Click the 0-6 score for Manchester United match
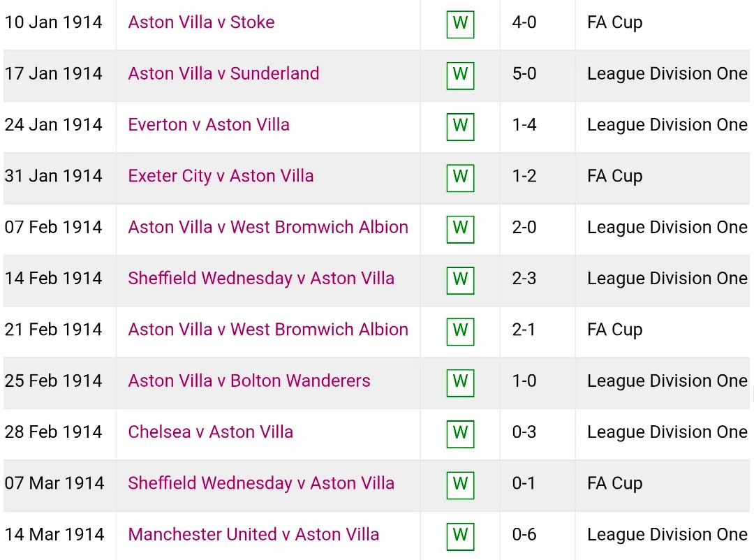The image size is (754, 560). pos(524,534)
